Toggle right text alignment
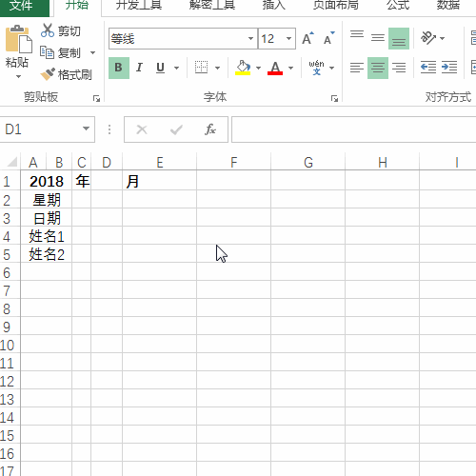The width and height of the screenshot is (476, 476). (399, 68)
